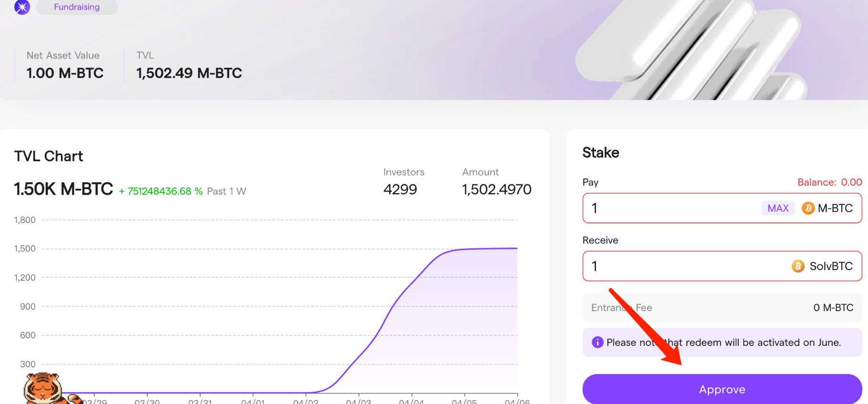868x404 pixels.
Task: Click the 1,800 y-axis label
Action: (25, 220)
